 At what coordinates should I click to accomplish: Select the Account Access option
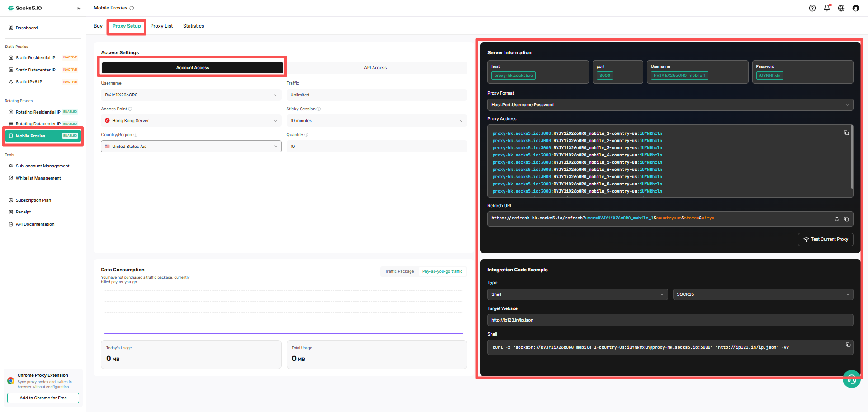click(x=193, y=68)
